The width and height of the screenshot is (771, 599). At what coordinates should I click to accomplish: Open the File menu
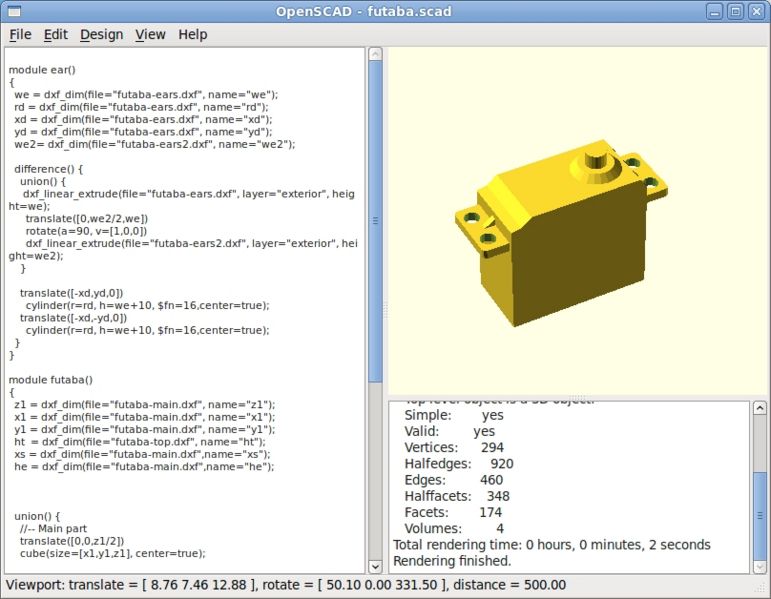coord(20,34)
